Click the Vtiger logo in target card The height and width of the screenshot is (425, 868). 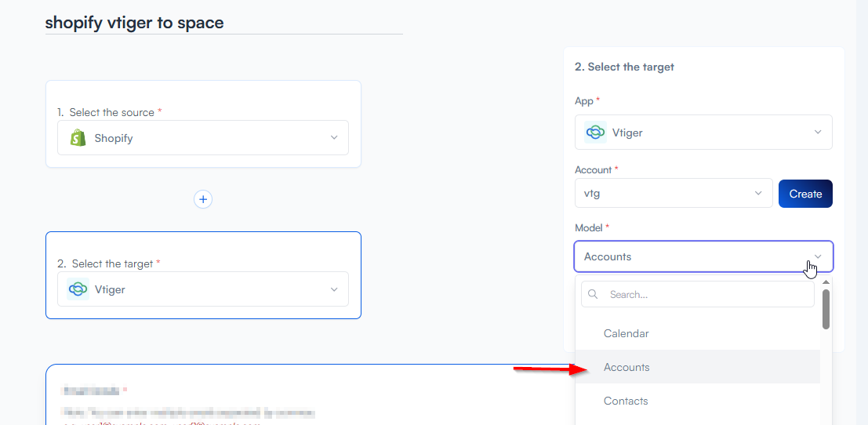click(78, 289)
